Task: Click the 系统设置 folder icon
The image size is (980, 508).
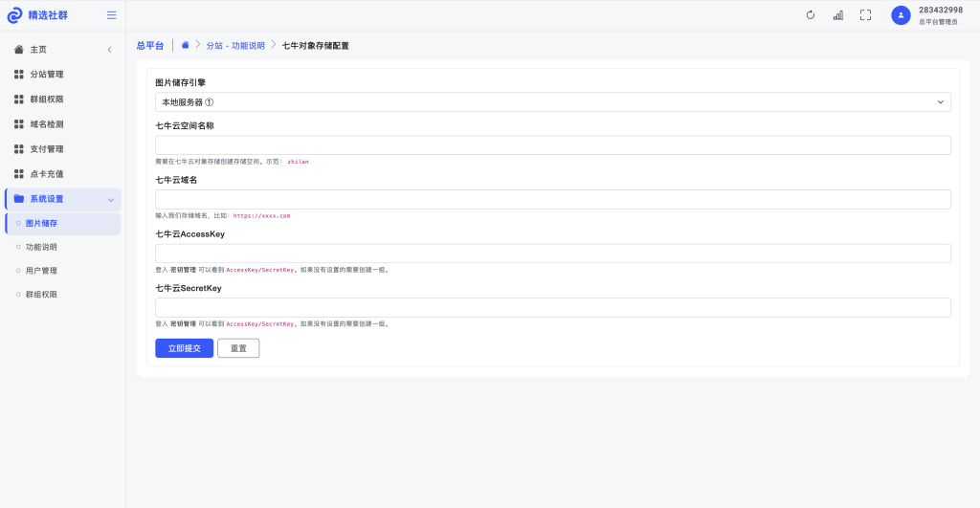Action: [x=19, y=199]
